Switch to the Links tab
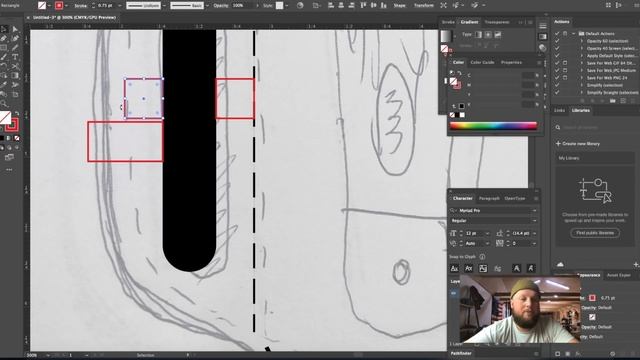This screenshot has height=360, width=640. pos(560,111)
